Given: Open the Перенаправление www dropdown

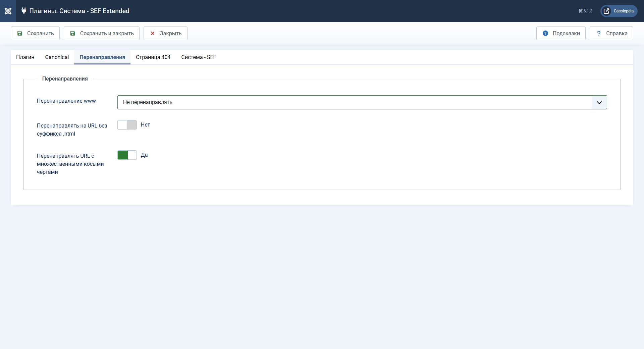Looking at the screenshot, I should [362, 102].
